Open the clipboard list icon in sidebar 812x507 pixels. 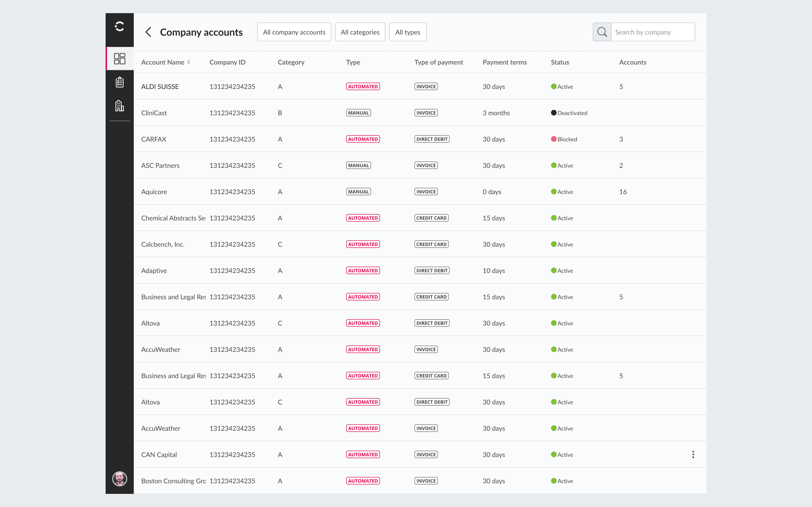(120, 82)
